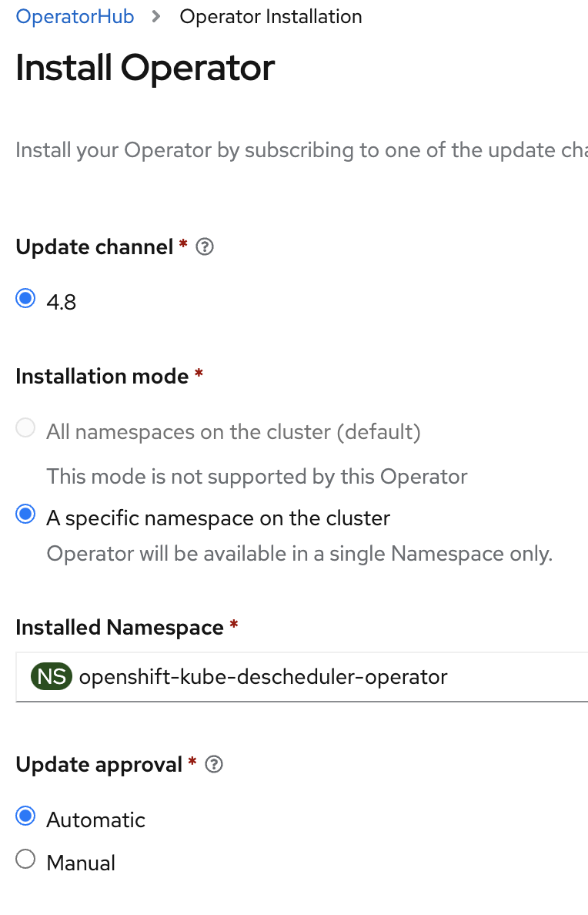The width and height of the screenshot is (588, 915).
Task: Click the green namespace icon in the field
Action: click(x=51, y=676)
